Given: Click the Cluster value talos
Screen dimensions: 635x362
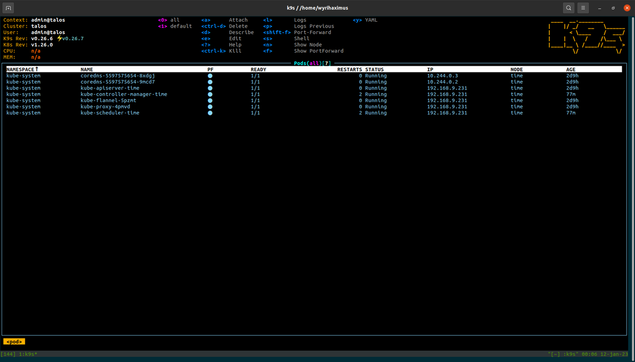Looking at the screenshot, I should 38,26.
